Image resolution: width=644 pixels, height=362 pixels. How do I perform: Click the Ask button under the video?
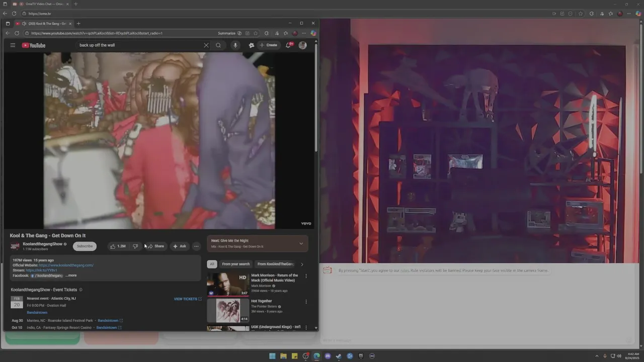point(180,246)
